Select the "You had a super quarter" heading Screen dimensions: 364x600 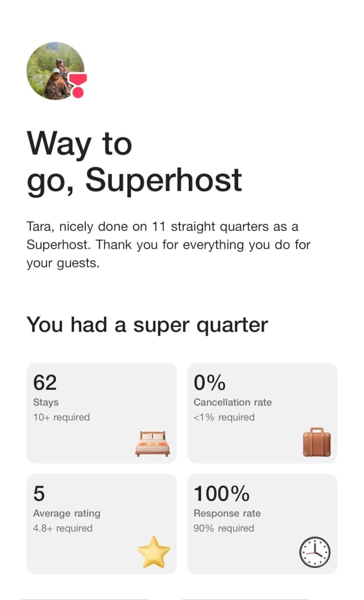pos(147,324)
